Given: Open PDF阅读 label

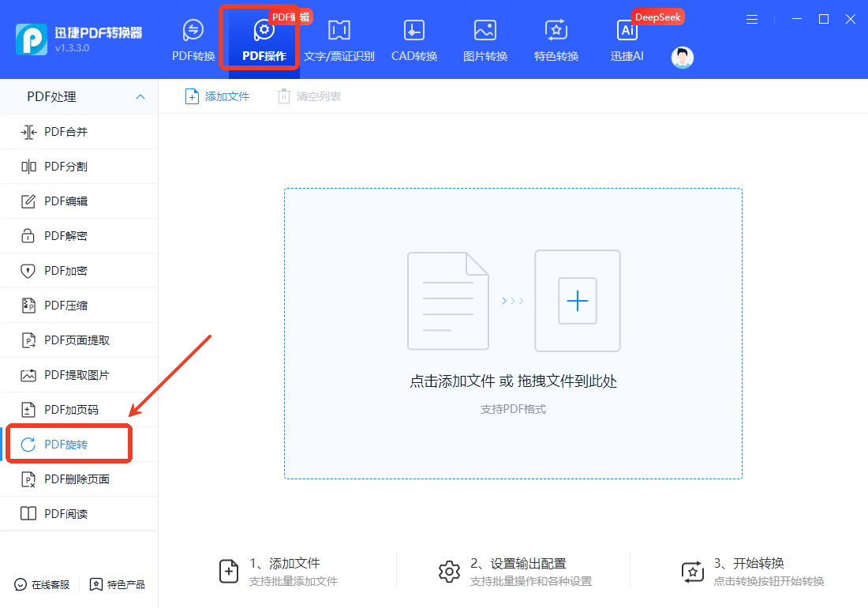Looking at the screenshot, I should (65, 514).
